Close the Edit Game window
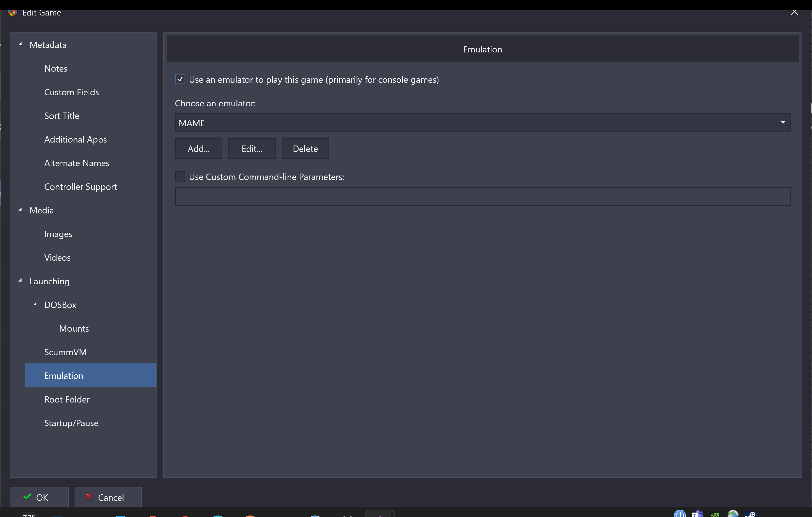812x517 pixels. (795, 13)
